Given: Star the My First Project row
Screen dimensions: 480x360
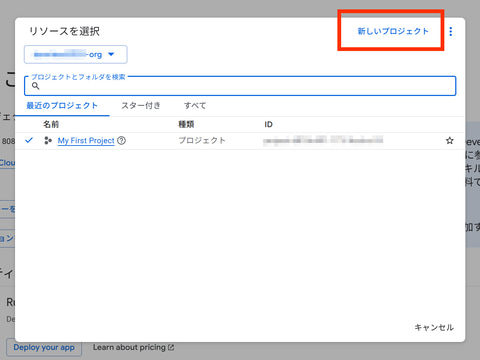Looking at the screenshot, I should (450, 141).
